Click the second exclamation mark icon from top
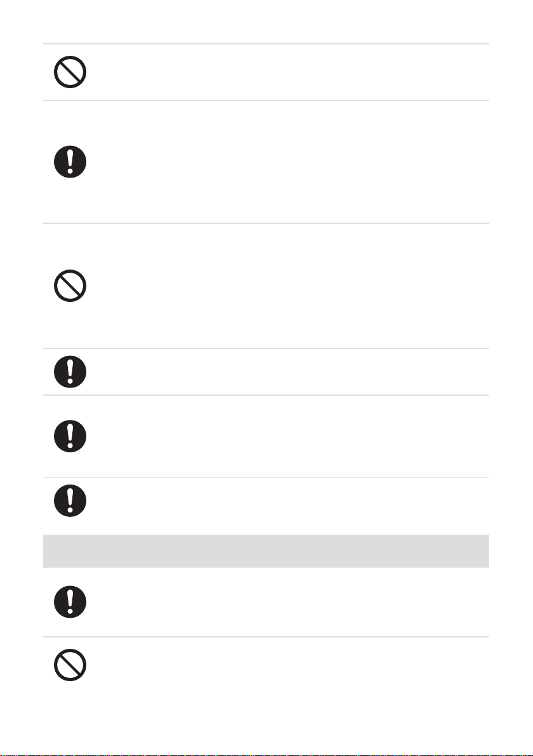 point(70,372)
